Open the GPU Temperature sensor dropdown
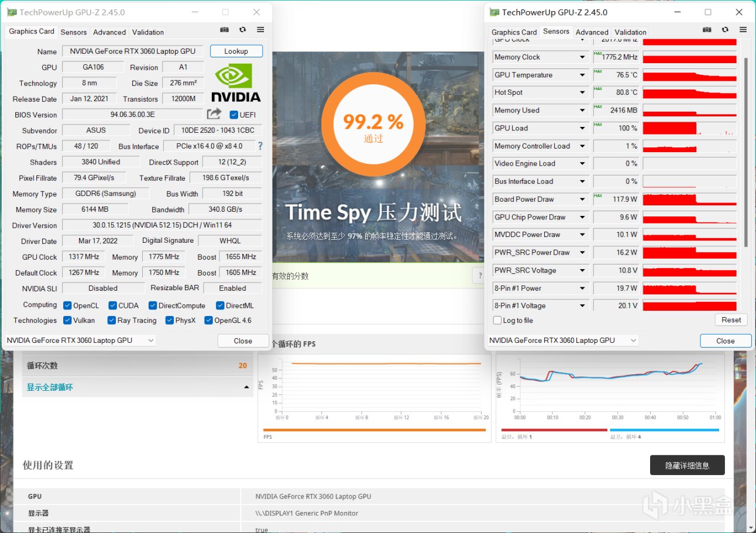The height and width of the screenshot is (533, 756). 582,75
